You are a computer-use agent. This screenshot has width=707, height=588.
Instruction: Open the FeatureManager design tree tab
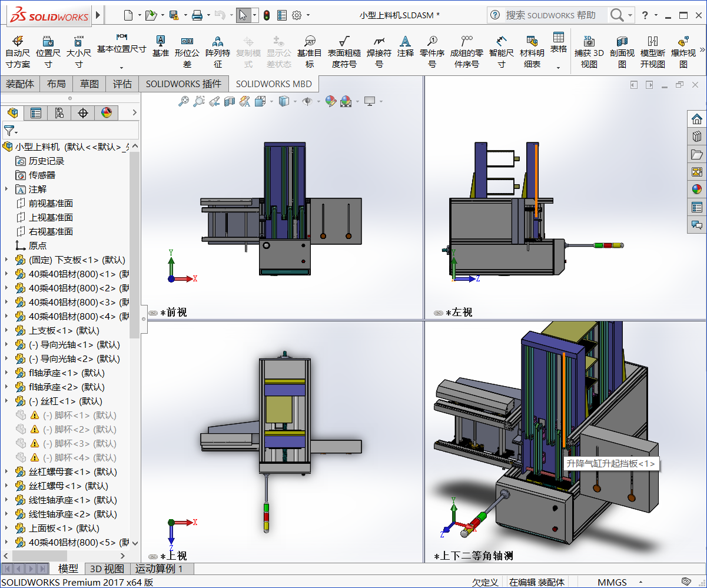(12, 112)
